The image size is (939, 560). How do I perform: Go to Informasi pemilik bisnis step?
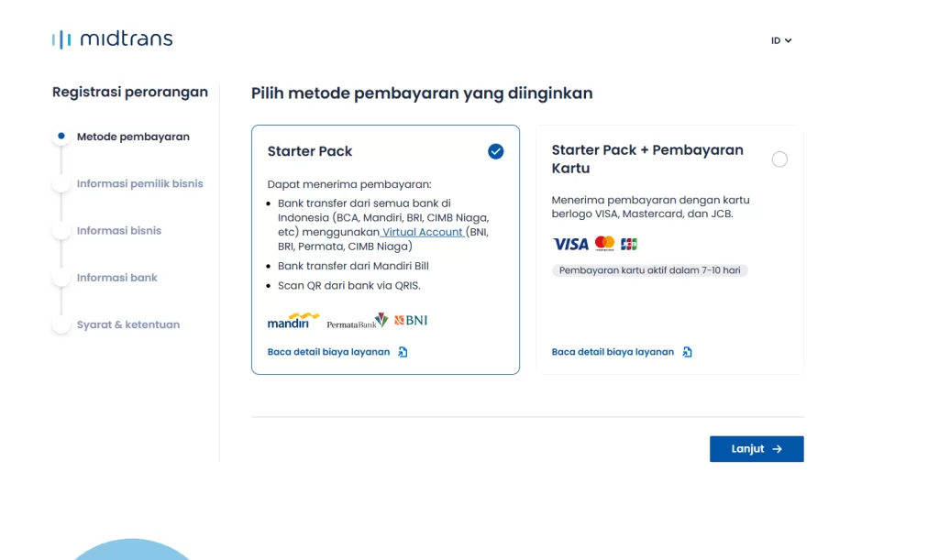(139, 183)
